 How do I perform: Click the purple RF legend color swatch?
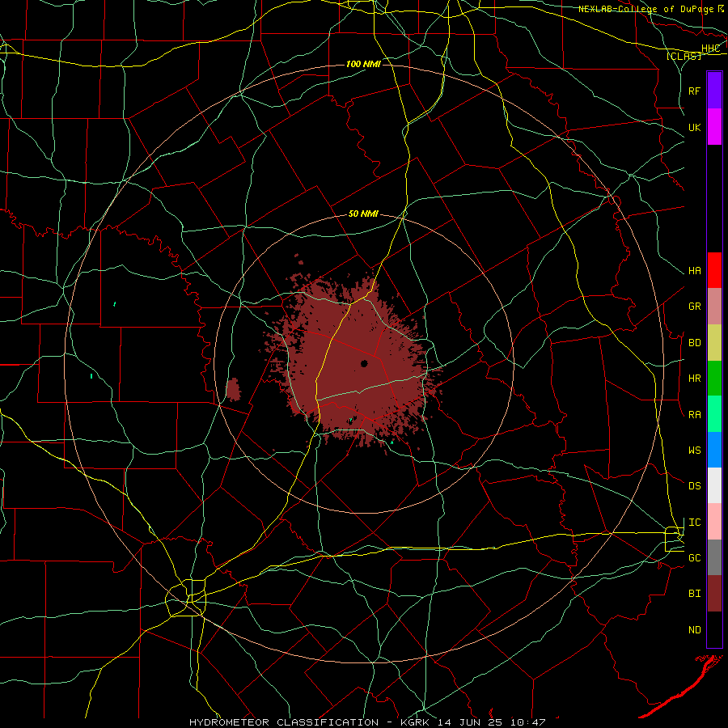click(714, 90)
